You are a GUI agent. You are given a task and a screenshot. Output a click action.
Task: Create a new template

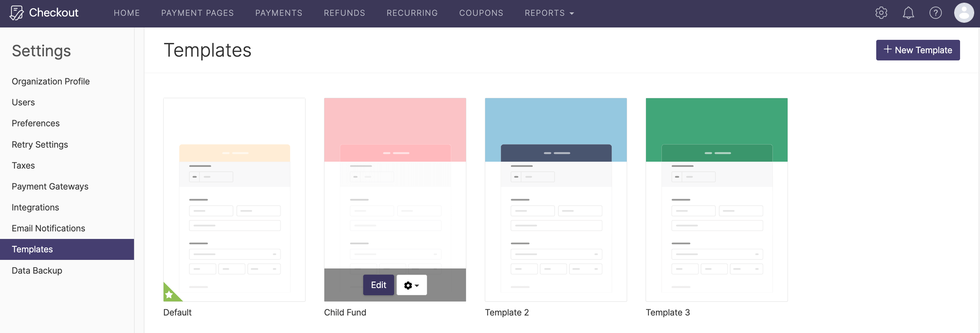[x=917, y=50]
